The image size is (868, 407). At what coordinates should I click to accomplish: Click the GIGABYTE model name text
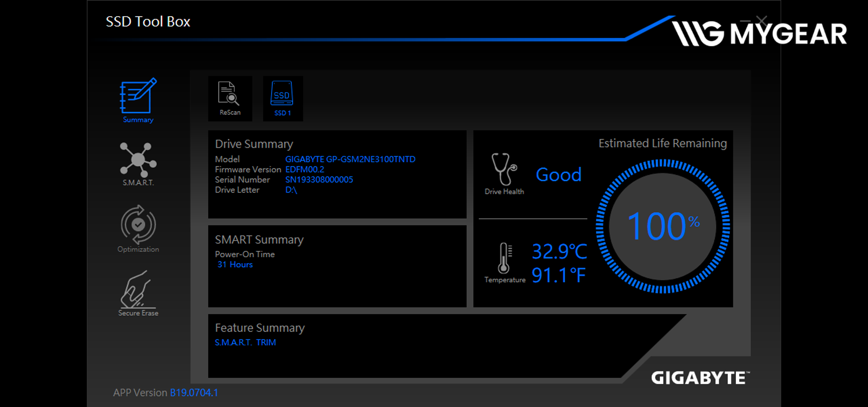[x=350, y=159]
